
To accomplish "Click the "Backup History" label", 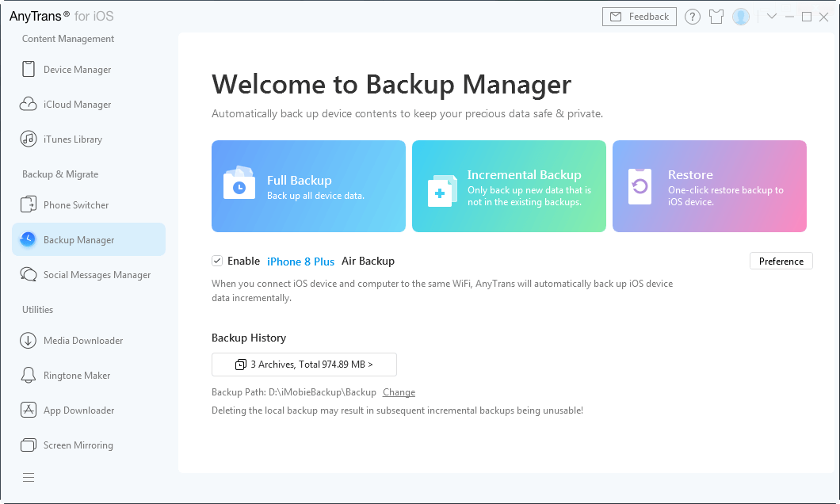I will (249, 338).
